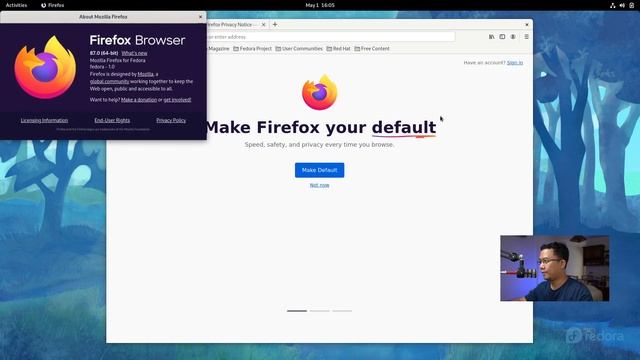This screenshot has height=360, width=640.
Task: Open the What's new link
Action: coord(134,53)
